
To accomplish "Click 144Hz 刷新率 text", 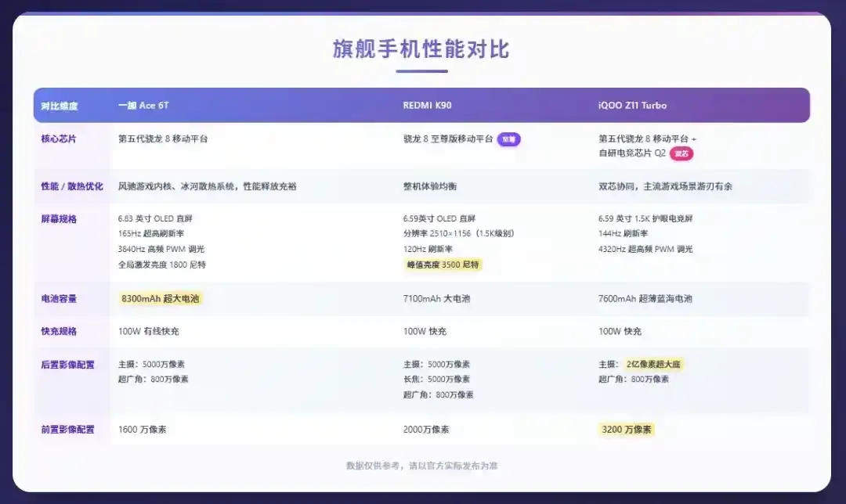I will coord(624,233).
